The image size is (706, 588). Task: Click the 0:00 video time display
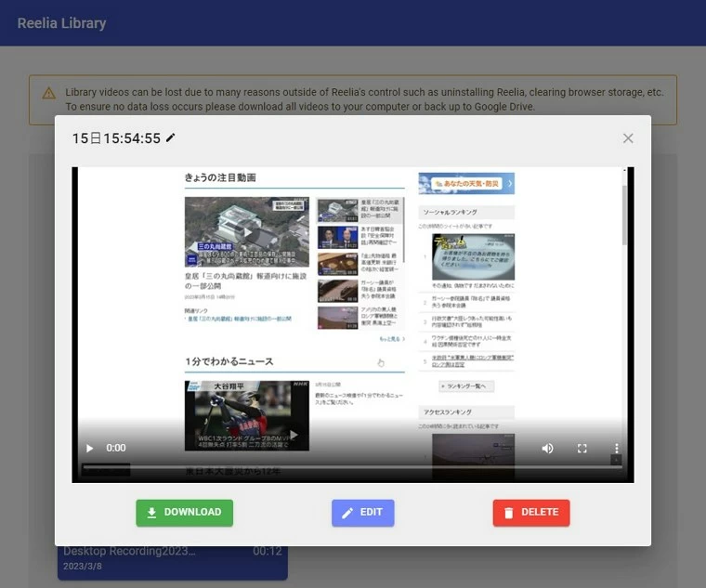pos(116,448)
